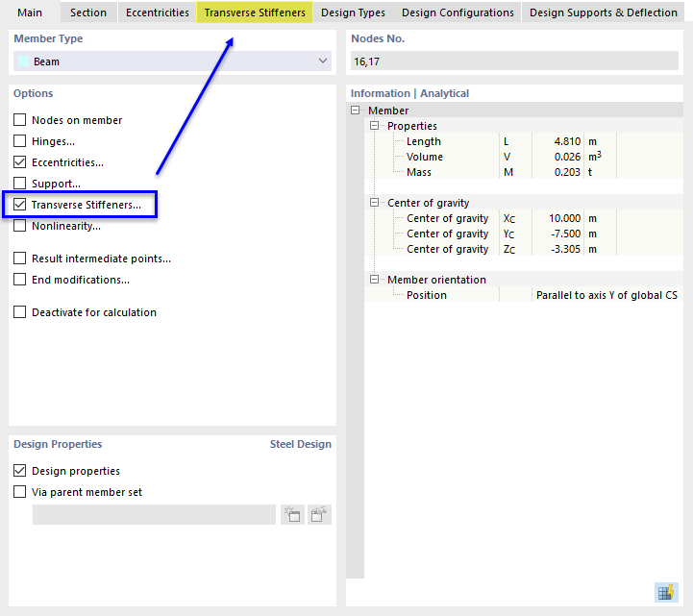The image size is (693, 616).
Task: Uncheck Transverse Stiffeners checkbox
Action: (20, 204)
